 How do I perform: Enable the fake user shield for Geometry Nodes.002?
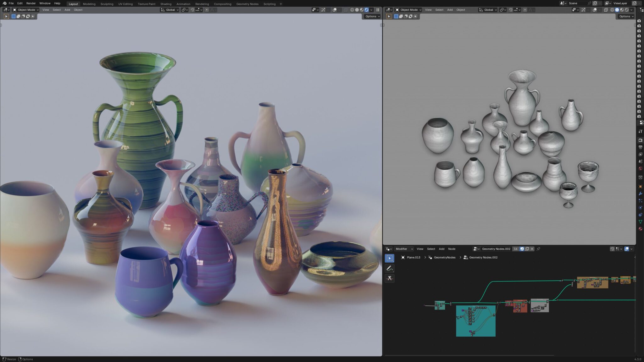pyautogui.click(x=522, y=249)
